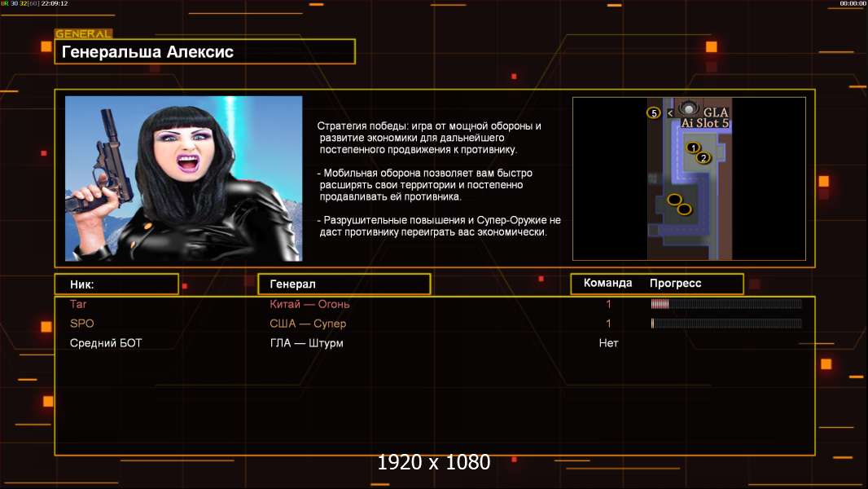The image size is (868, 489).
Task: Click the GENERAL tab label
Action: coord(83,33)
